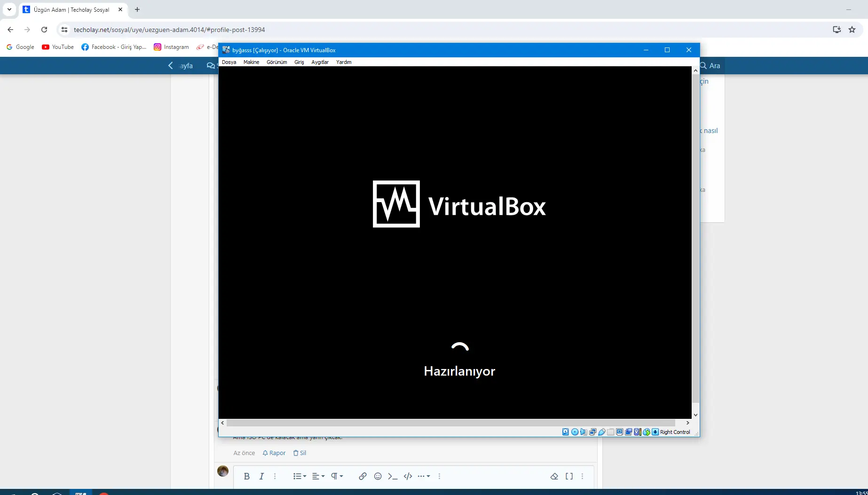Click the VirtualBox scroll right arrow
Screen dimensions: 868x495
[687, 423]
